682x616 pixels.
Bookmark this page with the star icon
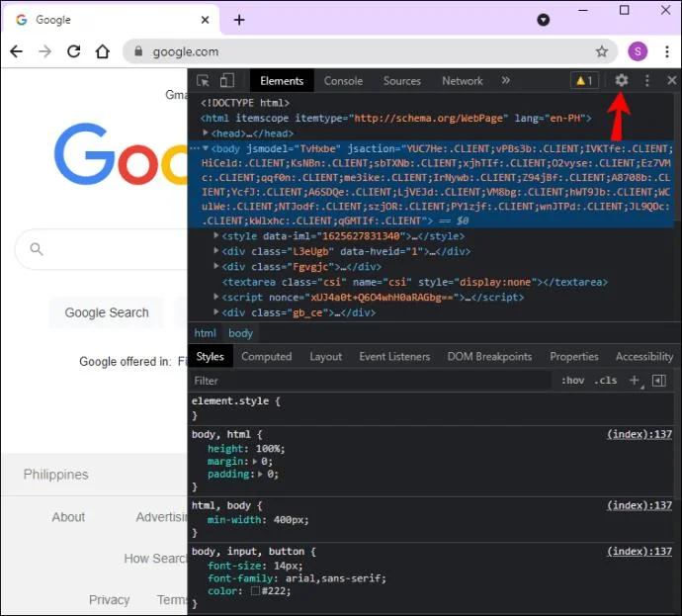(602, 51)
